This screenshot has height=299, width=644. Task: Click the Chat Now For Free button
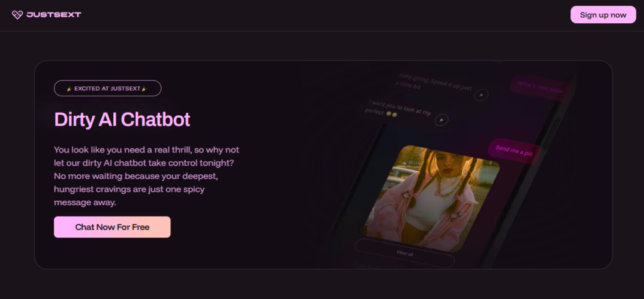(x=112, y=227)
